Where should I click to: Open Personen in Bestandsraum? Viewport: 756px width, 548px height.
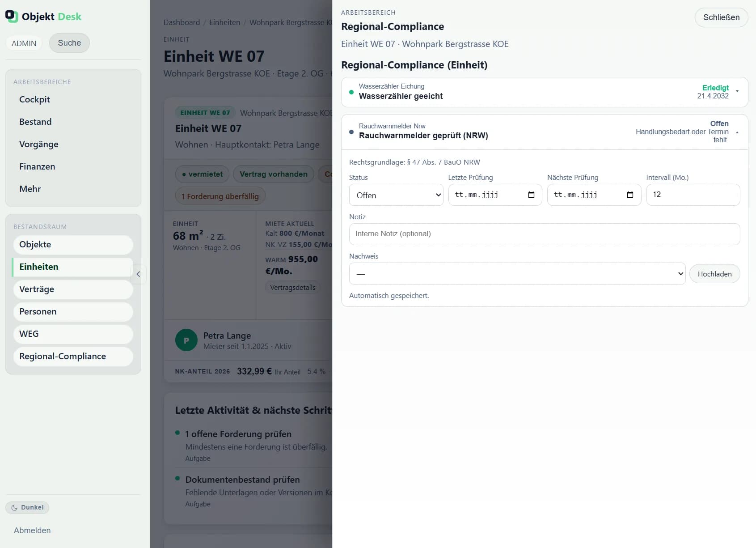point(73,312)
